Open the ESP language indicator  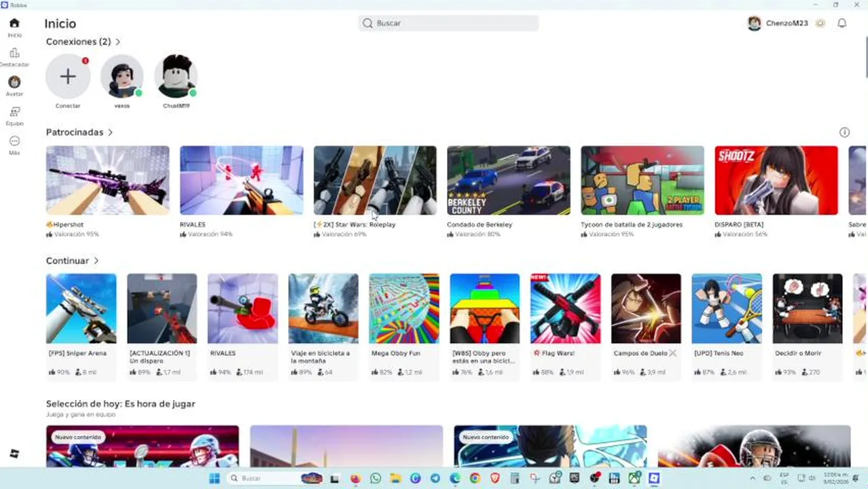pyautogui.click(x=784, y=478)
